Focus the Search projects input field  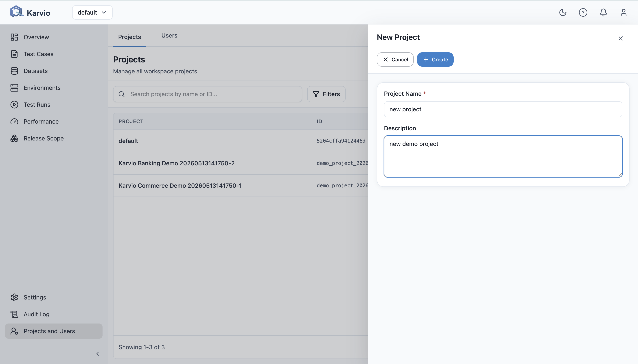pyautogui.click(x=208, y=94)
